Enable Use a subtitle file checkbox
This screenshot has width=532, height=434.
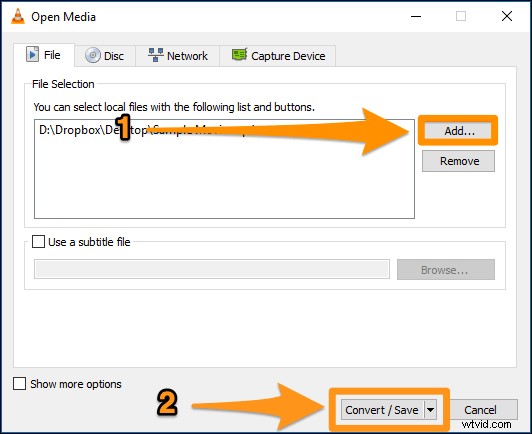point(38,242)
